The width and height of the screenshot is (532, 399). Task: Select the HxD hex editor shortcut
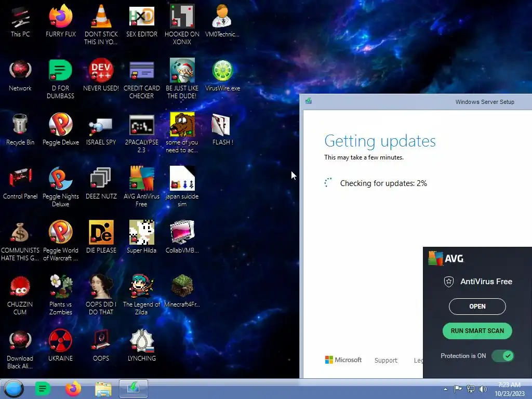click(142, 21)
